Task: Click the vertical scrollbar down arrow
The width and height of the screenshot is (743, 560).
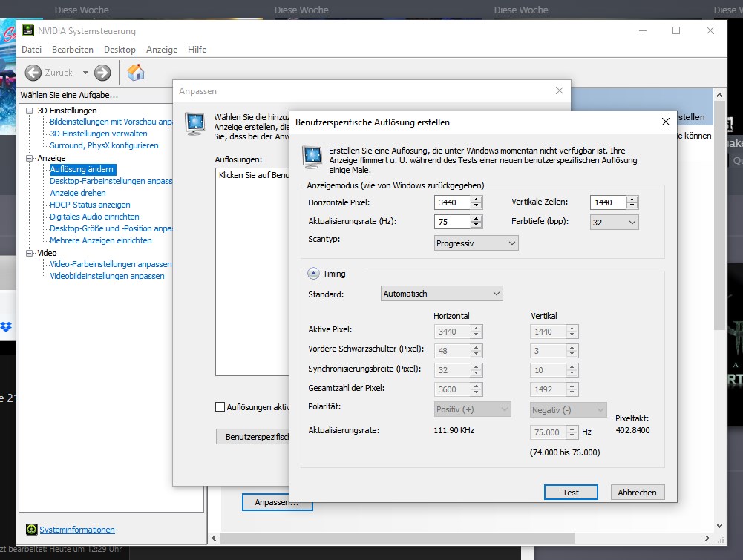Action: tap(719, 525)
